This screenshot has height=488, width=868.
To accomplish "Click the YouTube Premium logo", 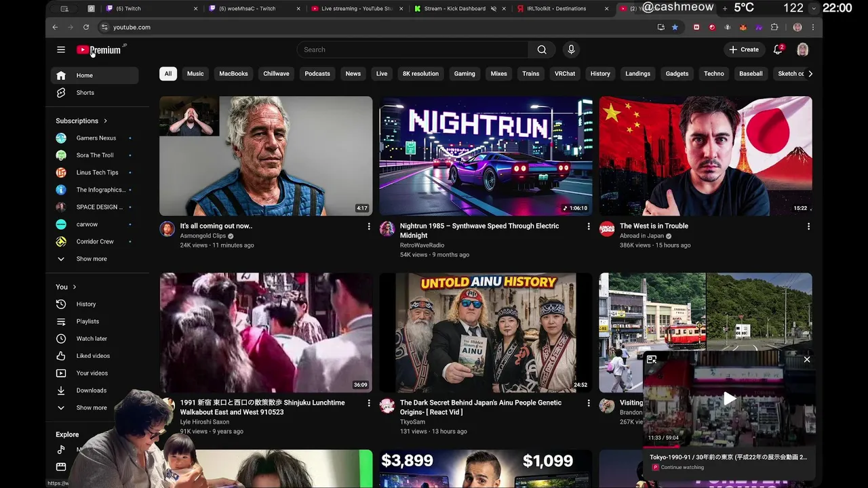I will coord(99,50).
